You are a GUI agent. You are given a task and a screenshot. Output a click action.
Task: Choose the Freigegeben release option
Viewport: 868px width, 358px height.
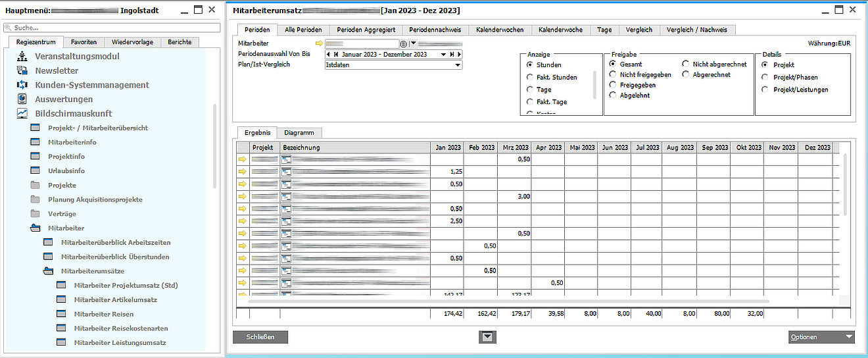[x=613, y=85]
